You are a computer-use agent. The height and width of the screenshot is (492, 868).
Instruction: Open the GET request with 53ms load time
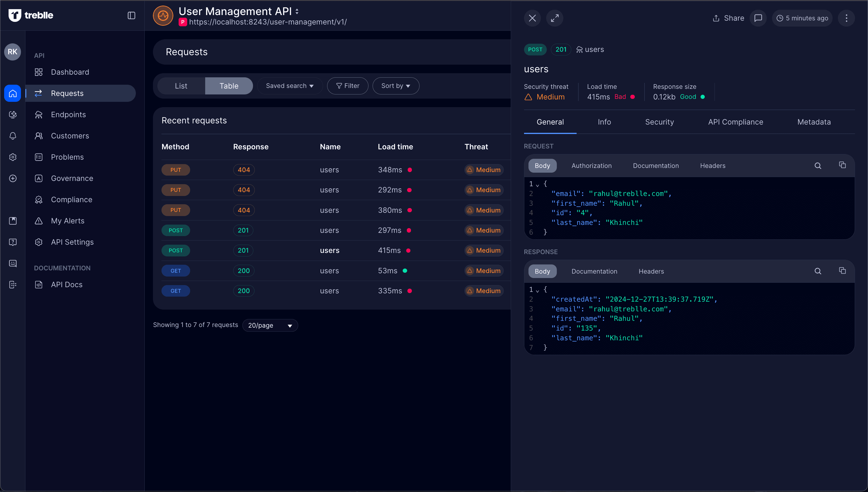point(329,271)
